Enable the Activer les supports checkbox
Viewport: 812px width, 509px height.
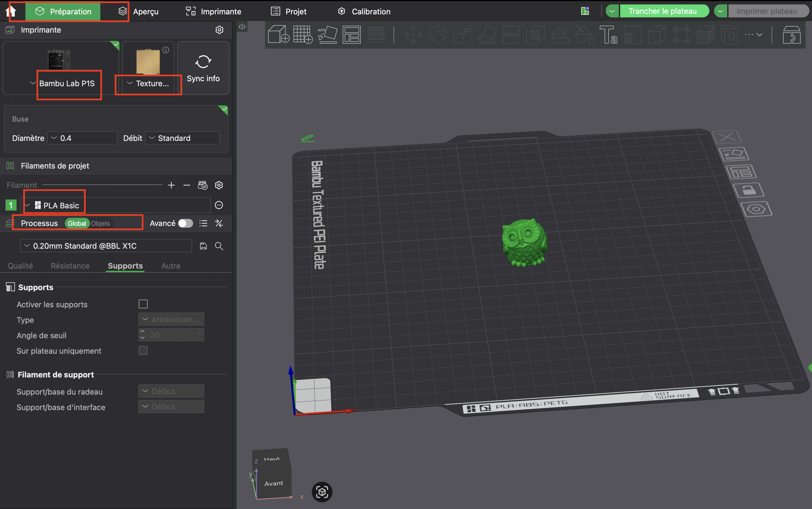tap(143, 304)
